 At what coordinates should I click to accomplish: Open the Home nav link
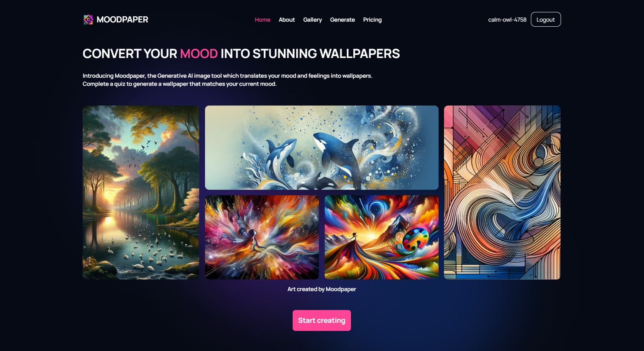263,20
